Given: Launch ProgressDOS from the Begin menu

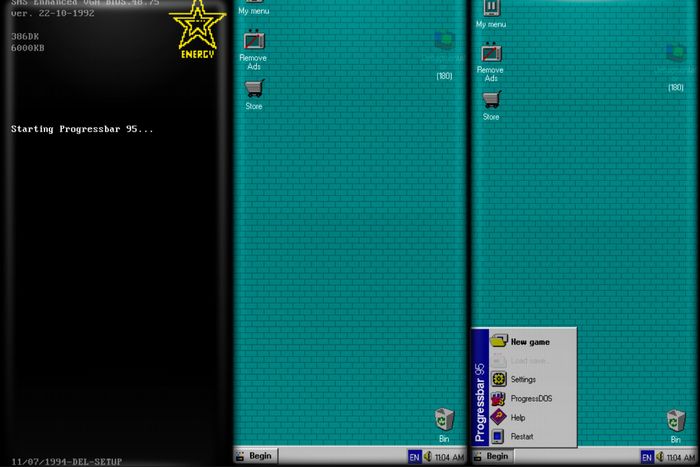Looking at the screenshot, I should 530,399.
